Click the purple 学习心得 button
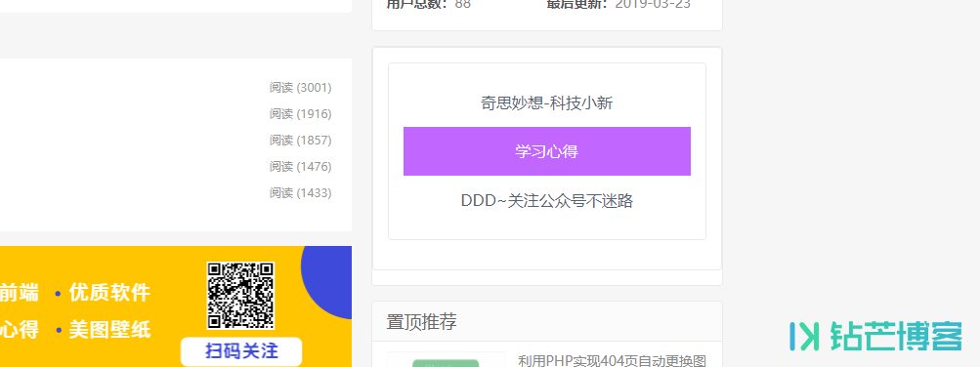Viewport: 980px width, 367px height. [x=547, y=151]
